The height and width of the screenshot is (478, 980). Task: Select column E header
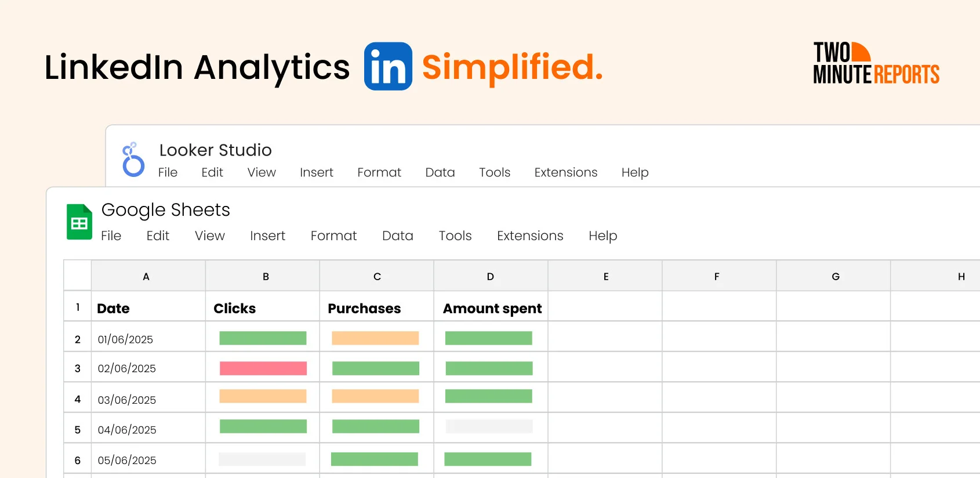(605, 276)
